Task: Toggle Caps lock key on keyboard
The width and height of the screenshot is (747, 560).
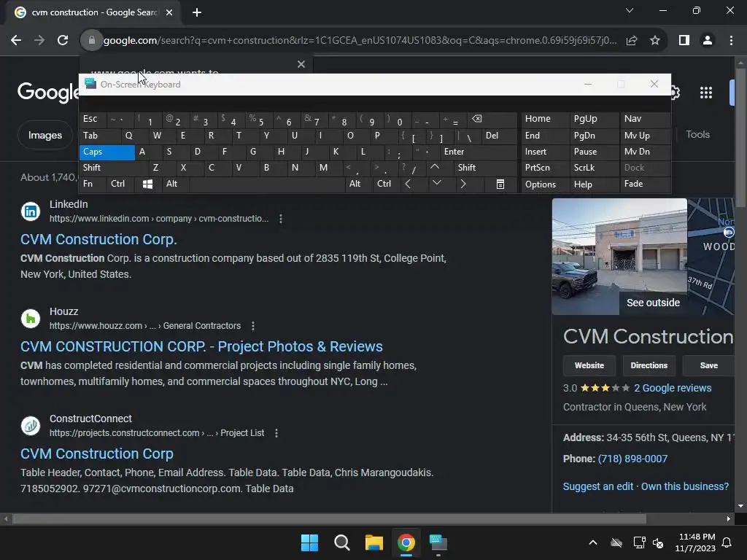Action: tap(107, 152)
